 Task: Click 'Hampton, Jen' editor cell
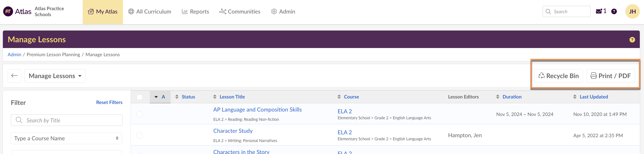465,135
